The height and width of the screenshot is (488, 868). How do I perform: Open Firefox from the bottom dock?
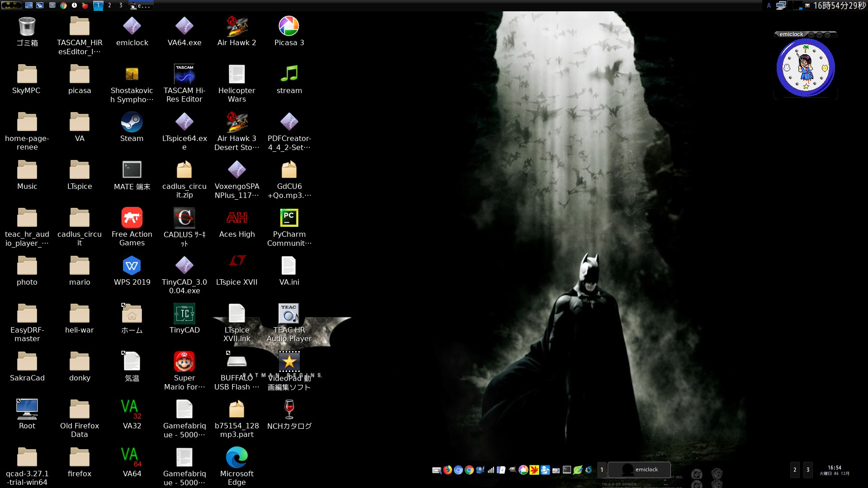[447, 470]
